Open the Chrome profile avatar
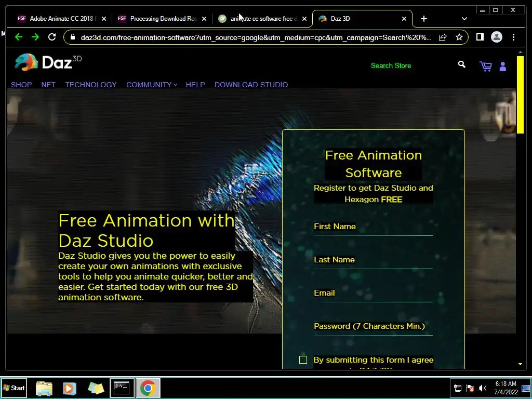This screenshot has width=532, height=399. click(x=496, y=37)
